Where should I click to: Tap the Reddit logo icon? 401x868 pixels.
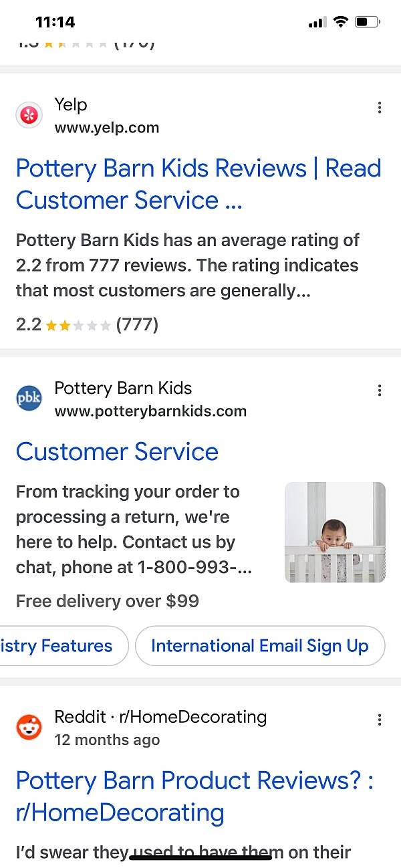click(29, 728)
